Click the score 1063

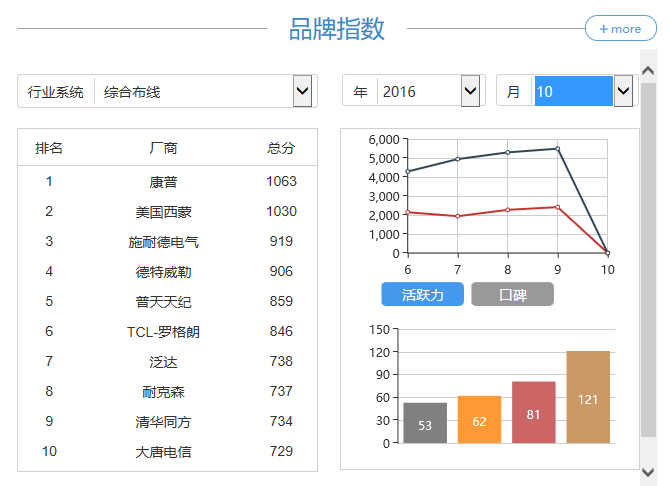(x=281, y=181)
